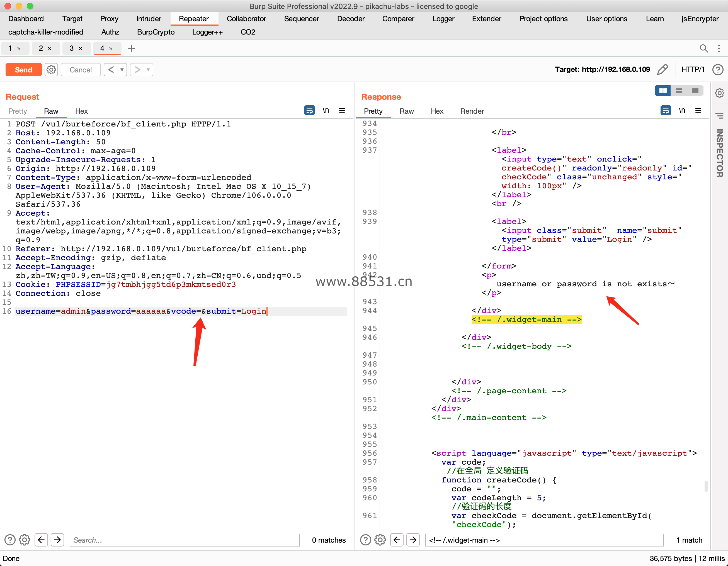Go back to previous request in history
728x566 pixels.
click(x=111, y=70)
